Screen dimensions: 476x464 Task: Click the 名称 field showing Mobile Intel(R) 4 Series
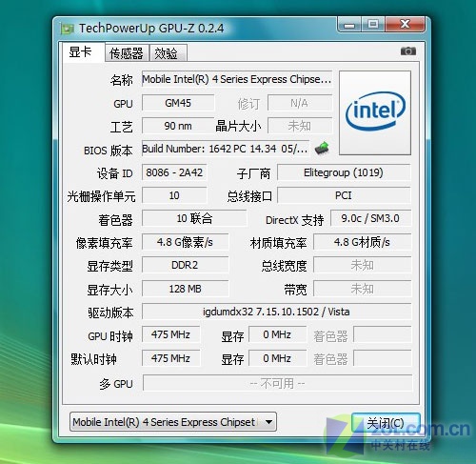237,79
